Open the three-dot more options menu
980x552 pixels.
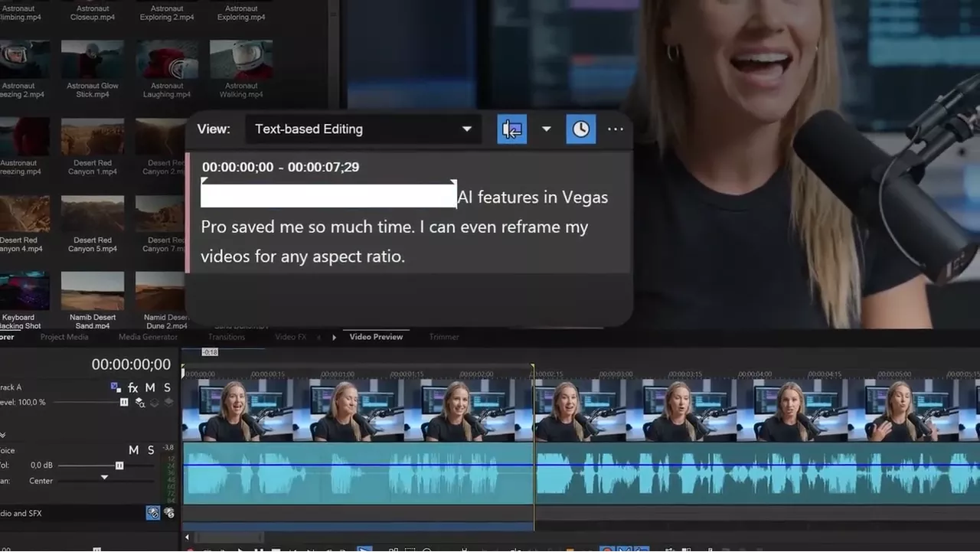point(616,129)
